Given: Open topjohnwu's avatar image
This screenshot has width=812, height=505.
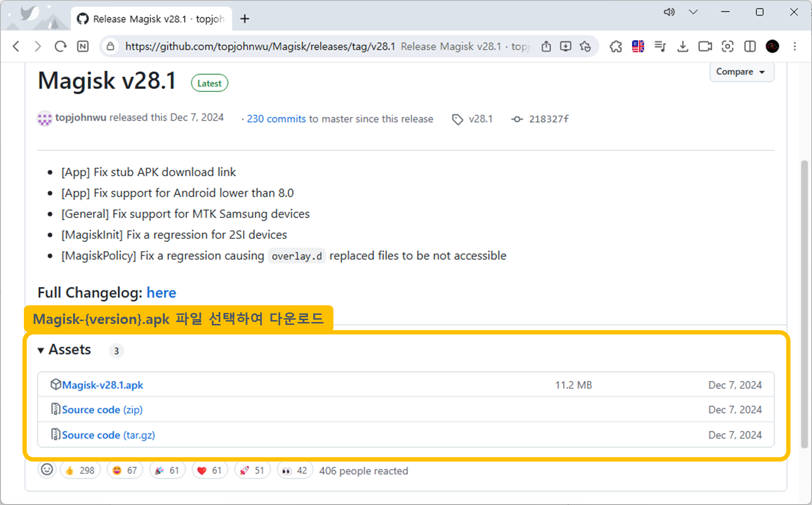Looking at the screenshot, I should pos(44,118).
